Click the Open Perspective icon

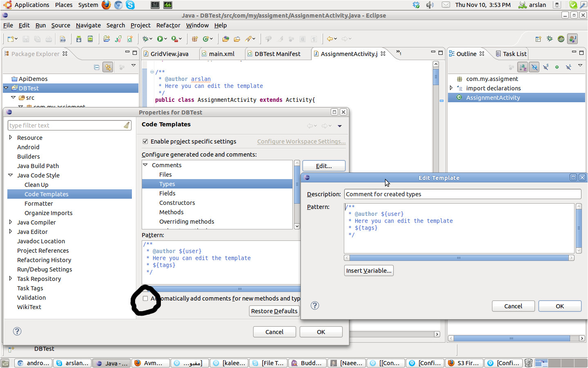point(538,39)
